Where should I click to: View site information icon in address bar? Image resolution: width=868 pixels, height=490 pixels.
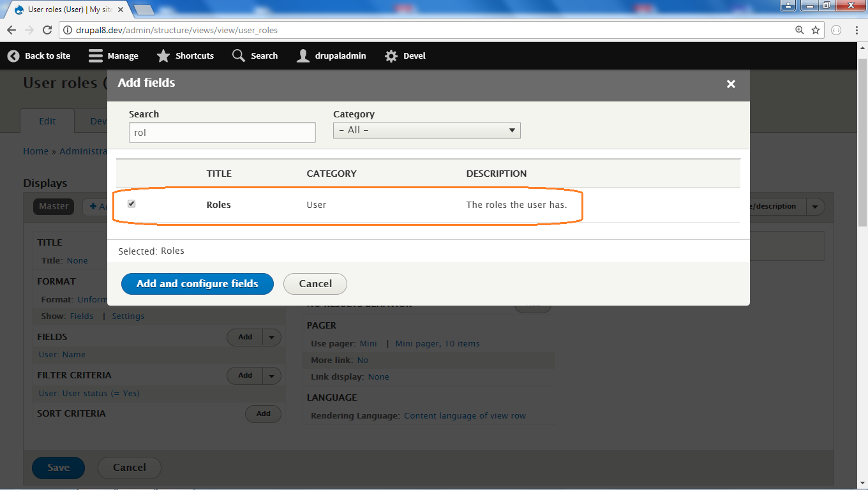pyautogui.click(x=67, y=30)
